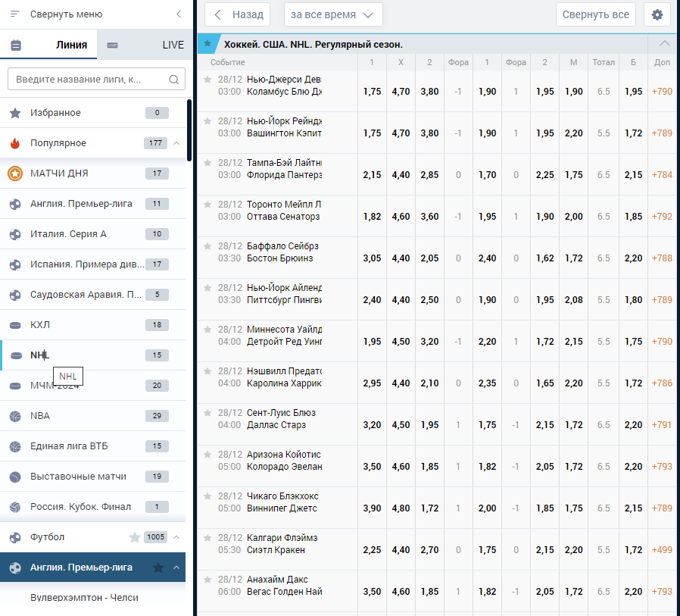680x616 pixels.
Task: Click the Популярное flame icon
Action: point(15,143)
